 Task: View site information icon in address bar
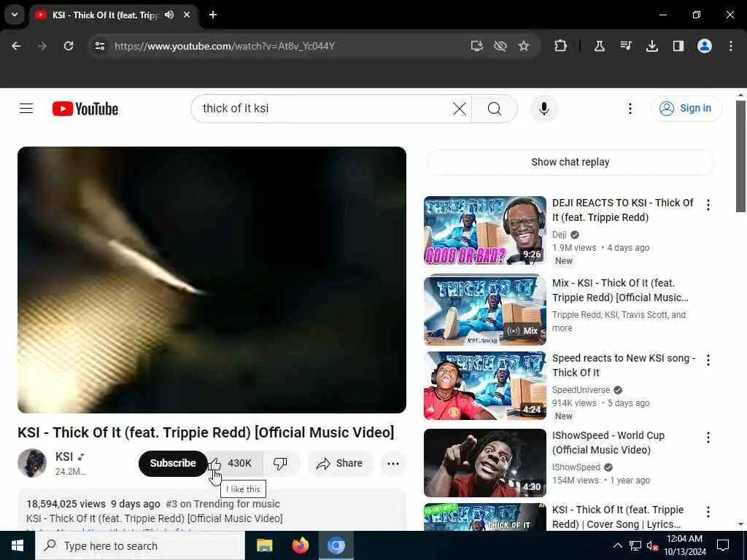[99, 46]
